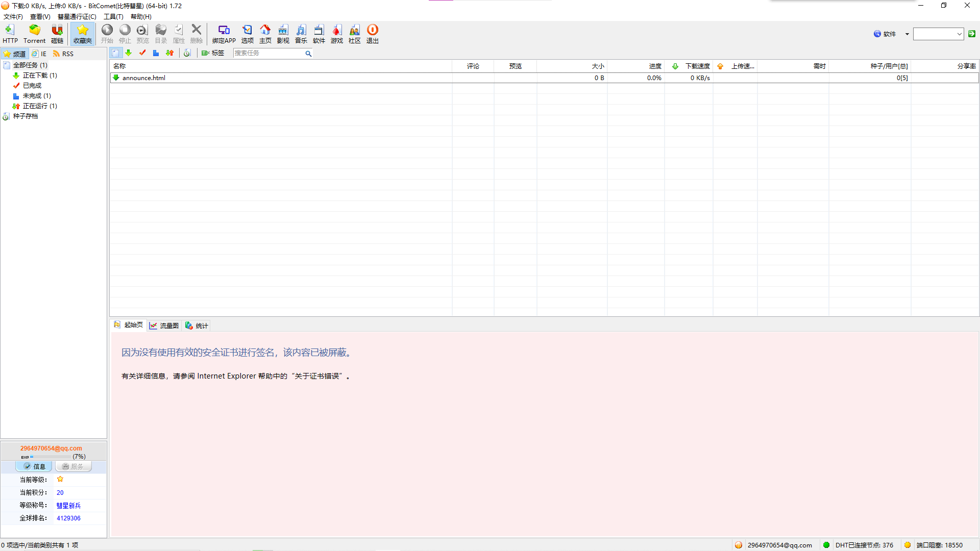
Task: Sort by the 名称 column header
Action: tap(281, 66)
